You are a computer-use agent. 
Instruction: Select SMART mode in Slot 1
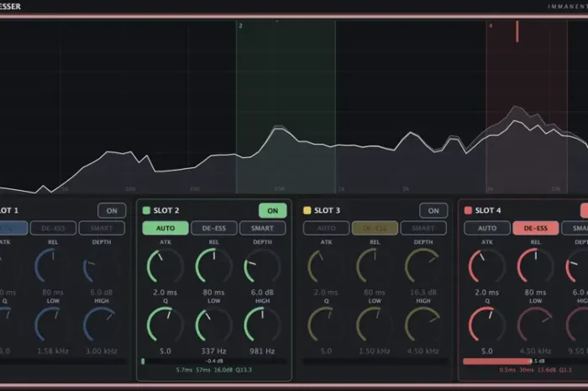click(x=102, y=228)
